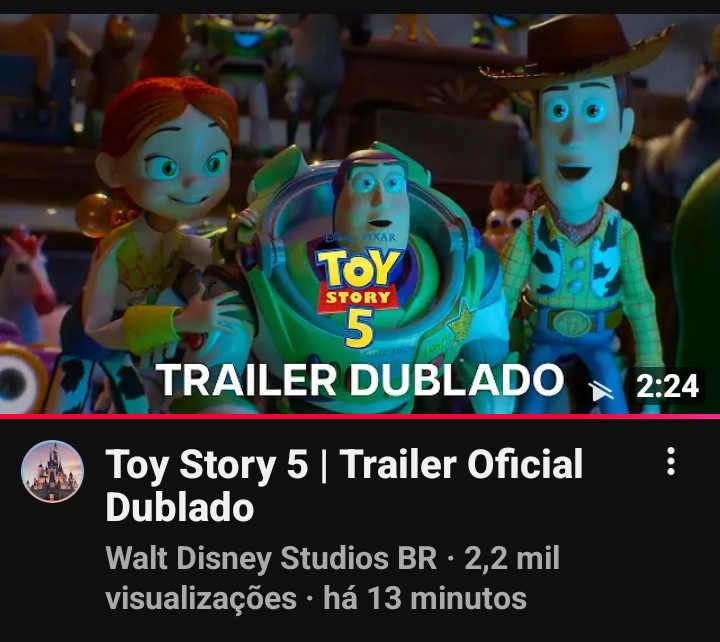The height and width of the screenshot is (642, 720).
Task: Tap the TRAILER DUBLADO caption text
Action: tap(360, 380)
